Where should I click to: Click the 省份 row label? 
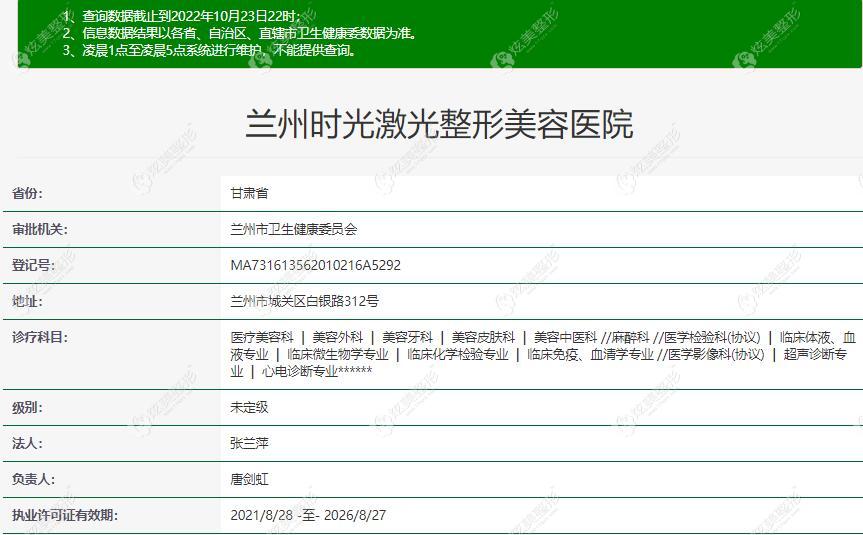(x=27, y=193)
